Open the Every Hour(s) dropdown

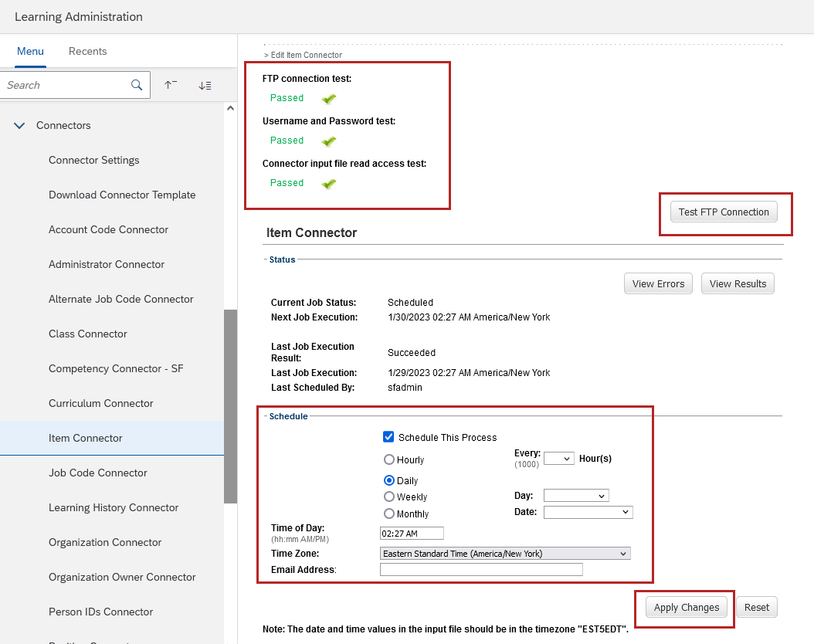coord(558,459)
